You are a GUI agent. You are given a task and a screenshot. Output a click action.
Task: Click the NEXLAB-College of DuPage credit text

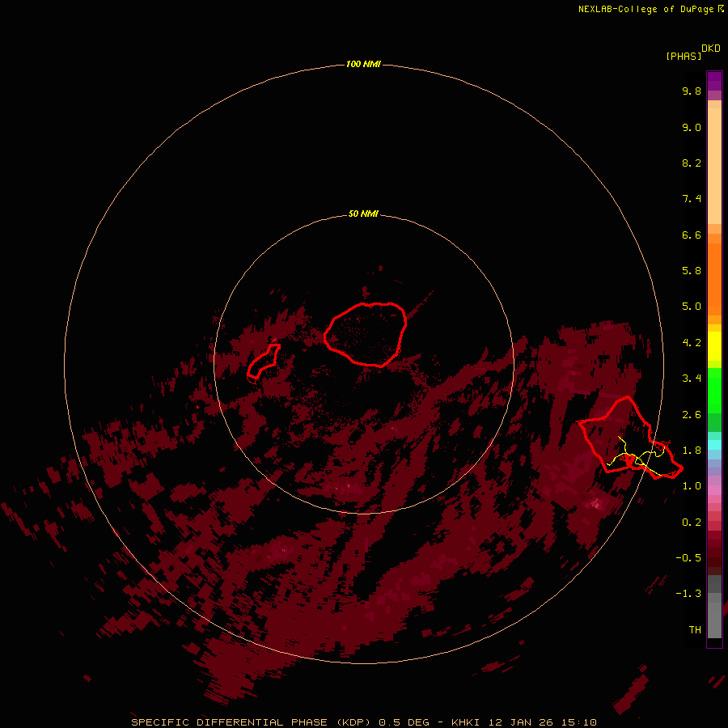pos(650,9)
